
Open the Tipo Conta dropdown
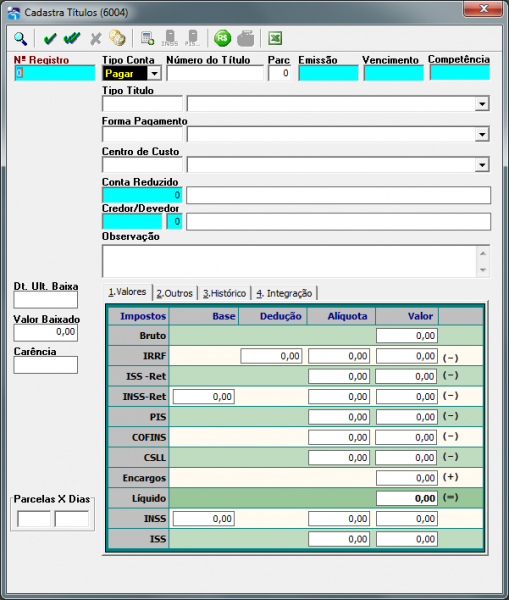pyautogui.click(x=154, y=73)
